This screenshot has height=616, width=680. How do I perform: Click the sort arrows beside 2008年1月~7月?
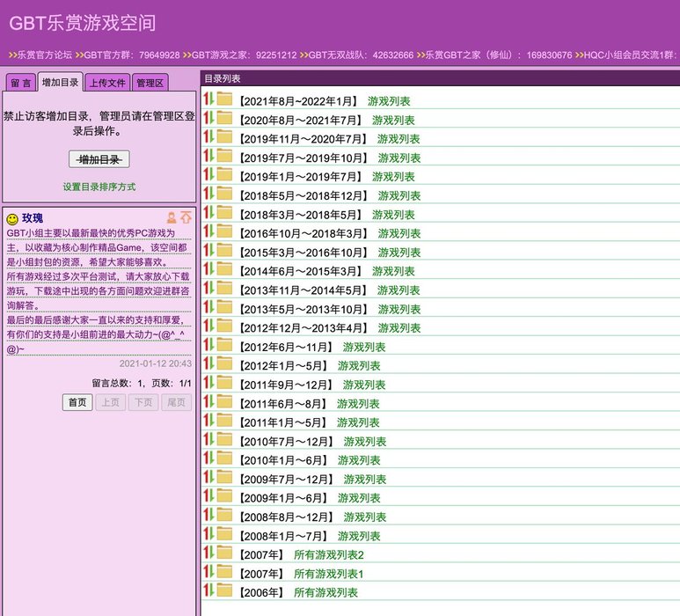(209, 534)
